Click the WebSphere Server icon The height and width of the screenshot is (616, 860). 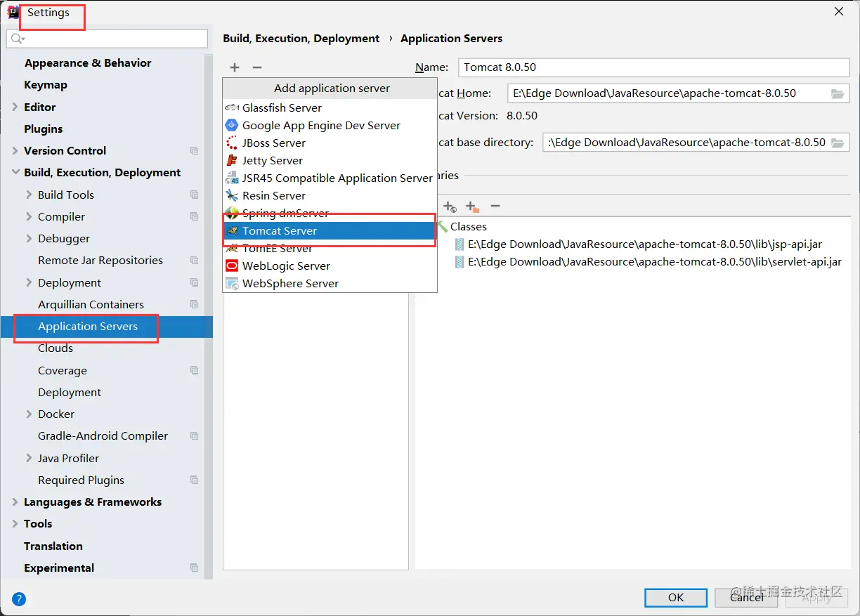point(232,283)
